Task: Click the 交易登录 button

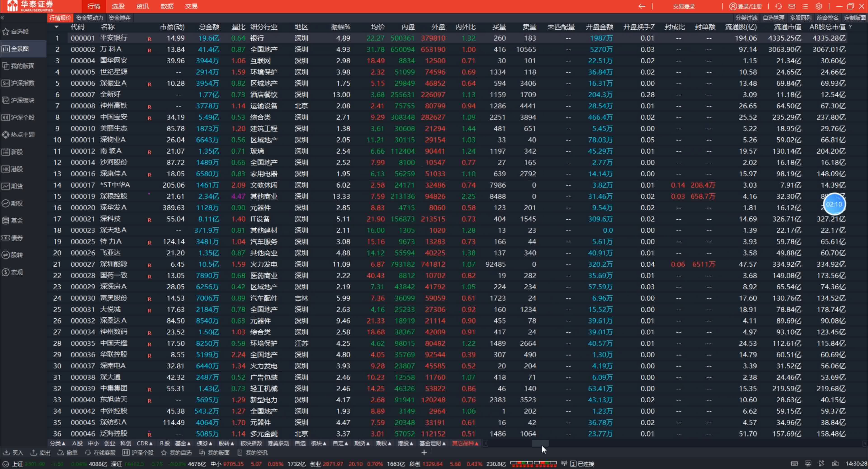Action: click(684, 6)
